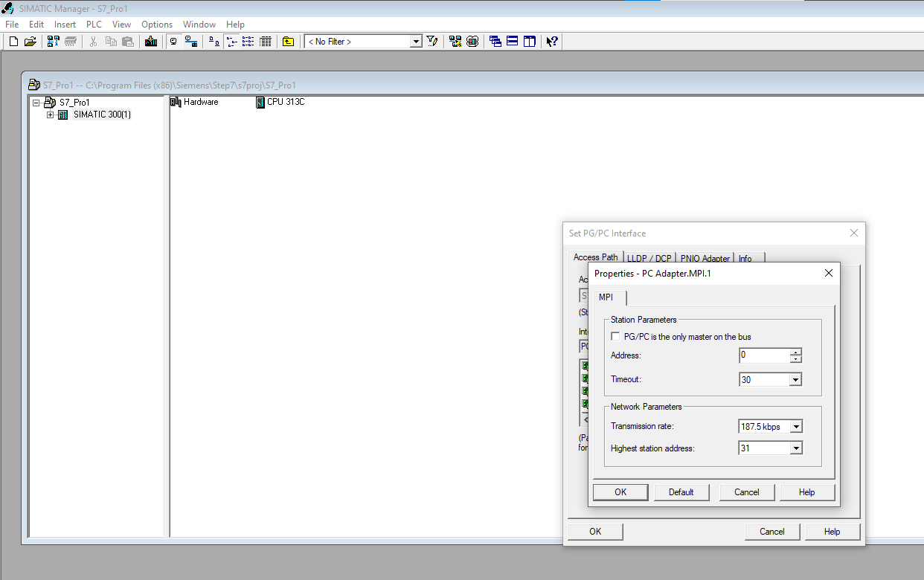Screen dimensions: 924x580
Task: Select the Access Path tab
Action: pyautogui.click(x=595, y=257)
